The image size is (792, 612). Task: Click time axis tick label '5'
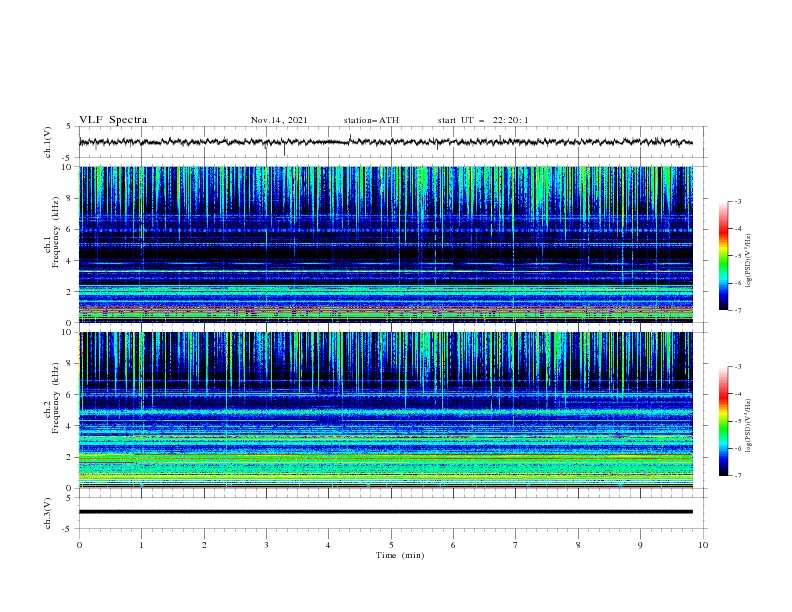391,545
